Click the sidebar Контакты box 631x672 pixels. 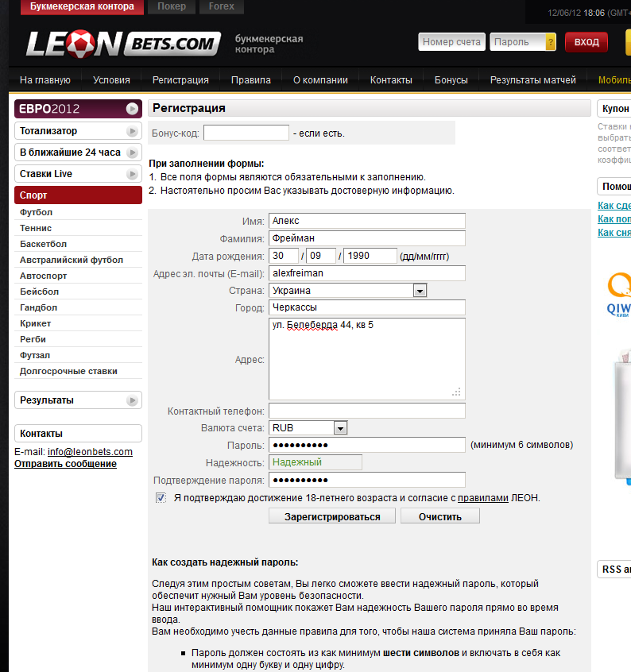(78, 433)
